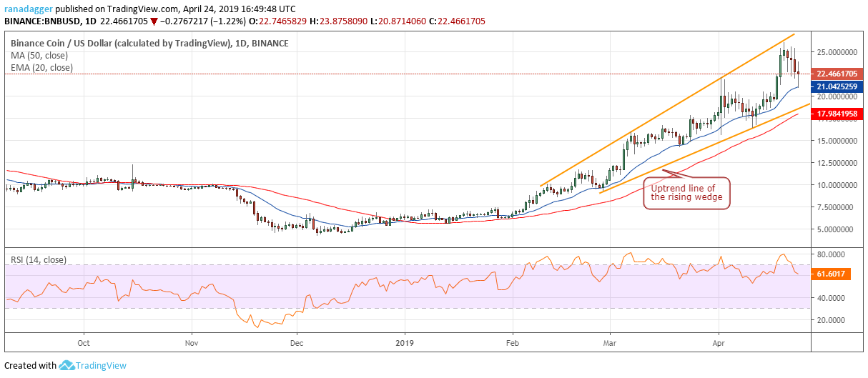Click the 5.0000000 price axis label

tap(837, 229)
